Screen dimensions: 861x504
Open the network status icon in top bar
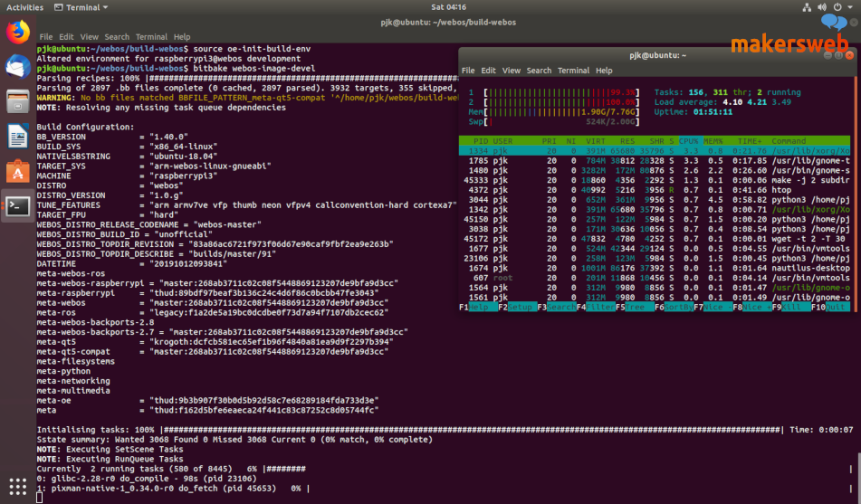pyautogui.click(x=807, y=7)
